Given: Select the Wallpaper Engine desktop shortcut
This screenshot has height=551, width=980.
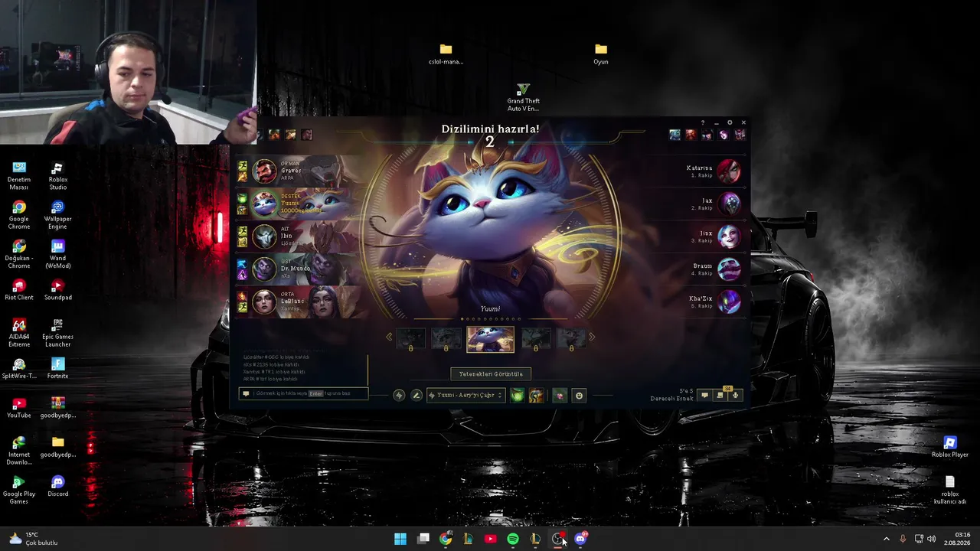Looking at the screenshot, I should 57,215.
